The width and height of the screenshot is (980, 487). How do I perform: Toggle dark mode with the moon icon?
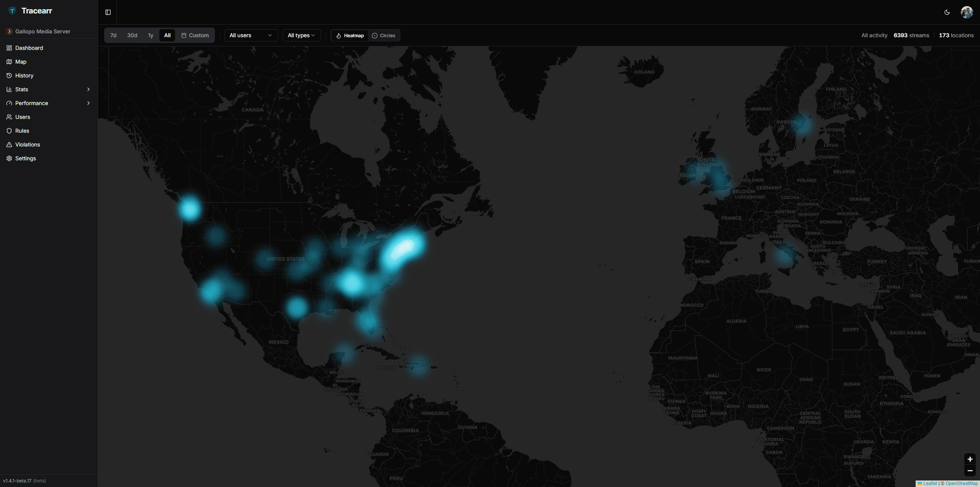[947, 12]
